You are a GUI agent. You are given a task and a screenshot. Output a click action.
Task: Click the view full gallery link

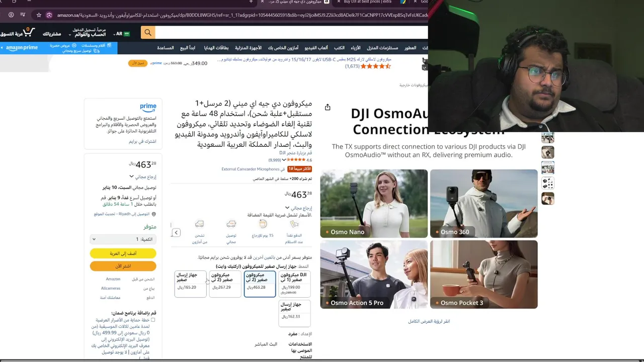(429, 321)
